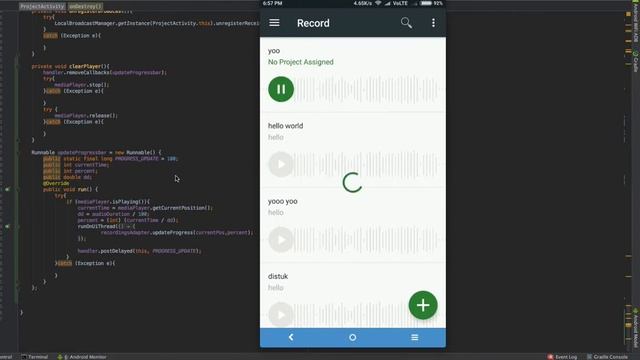The width and height of the screenshot is (640, 360).
Task: Select the 'distuk' recording title
Action: [278, 276]
